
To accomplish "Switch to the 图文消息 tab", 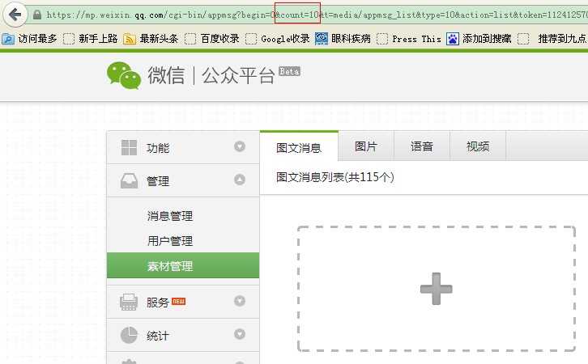I will pyautogui.click(x=299, y=146).
